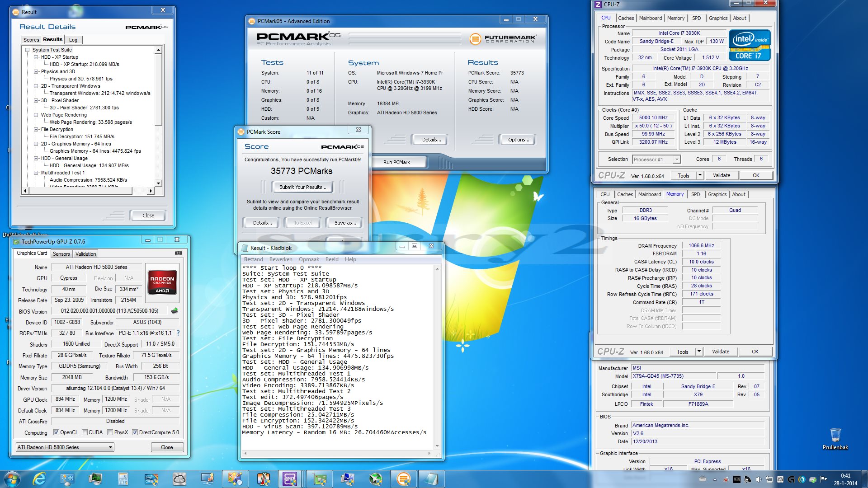Open the Bestand menu in Kladblok
The height and width of the screenshot is (488, 868).
tap(254, 259)
